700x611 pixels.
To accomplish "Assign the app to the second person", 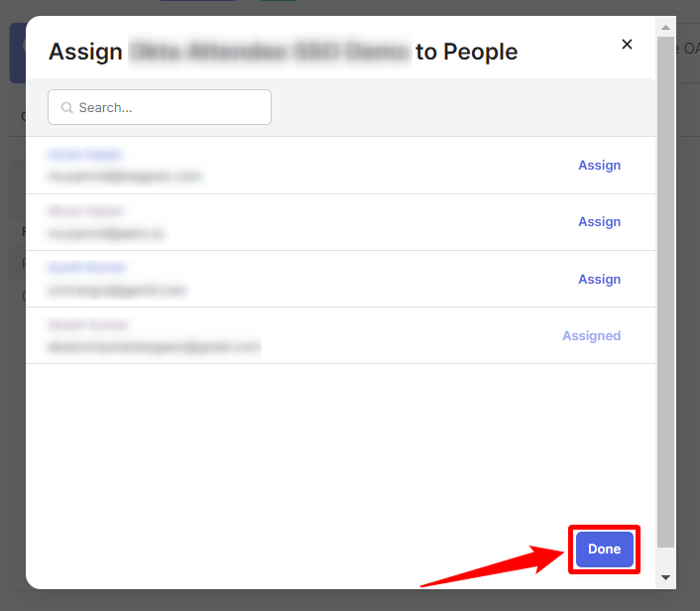I will (599, 222).
